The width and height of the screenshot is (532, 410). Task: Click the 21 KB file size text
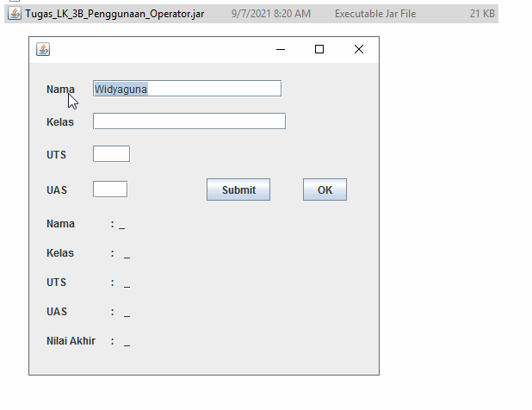[482, 14]
